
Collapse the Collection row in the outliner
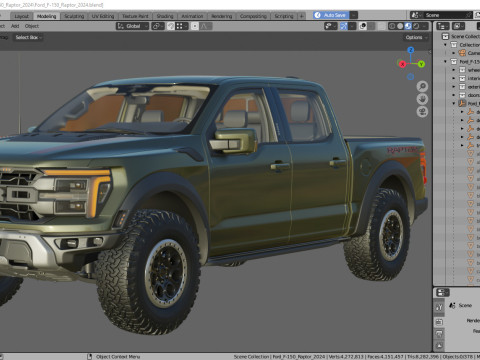point(445,45)
